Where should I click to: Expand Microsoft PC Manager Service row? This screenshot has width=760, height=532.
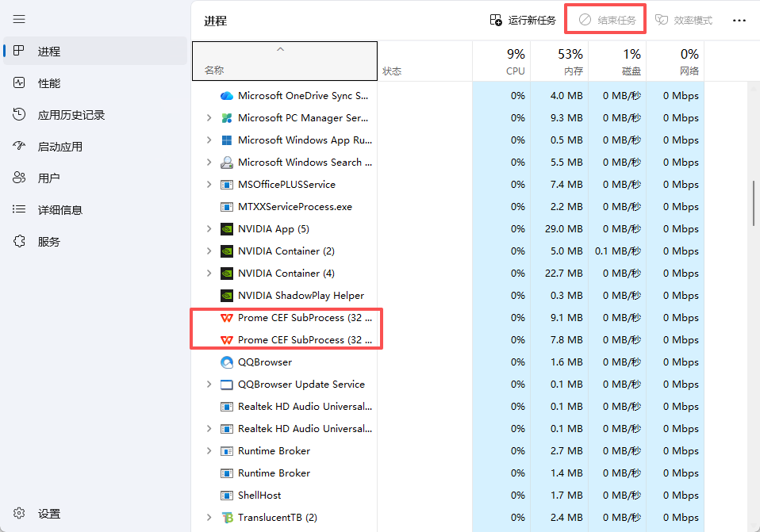(x=209, y=117)
